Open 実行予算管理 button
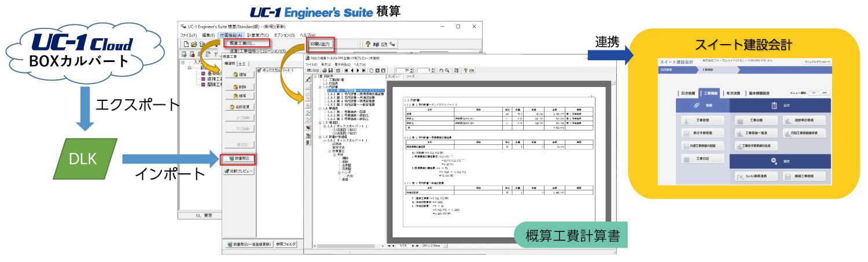Screen dimensions: 868x262 [x=702, y=133]
